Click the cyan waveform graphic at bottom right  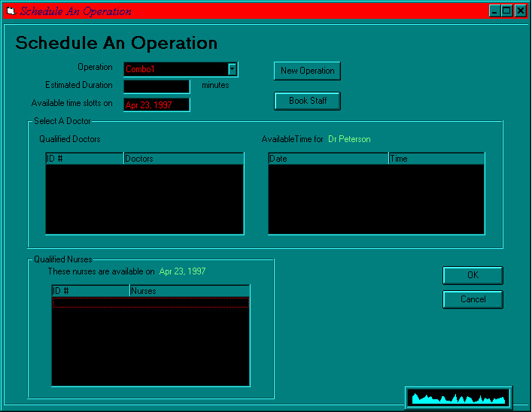coord(458,398)
